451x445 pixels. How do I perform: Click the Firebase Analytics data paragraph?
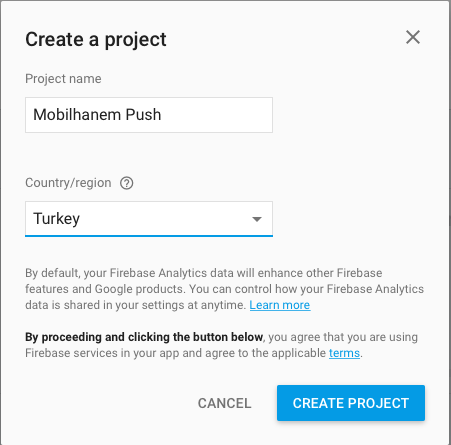[x=224, y=289]
